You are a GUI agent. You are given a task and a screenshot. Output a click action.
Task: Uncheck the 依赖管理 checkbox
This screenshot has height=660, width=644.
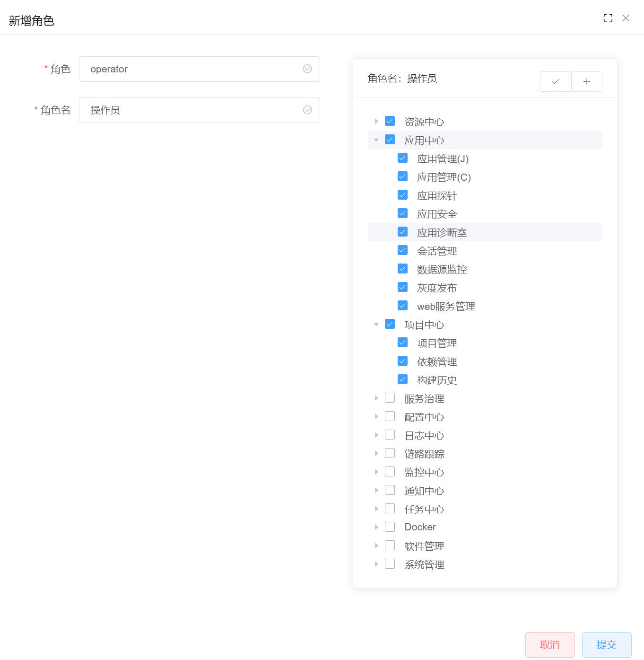[x=402, y=361]
